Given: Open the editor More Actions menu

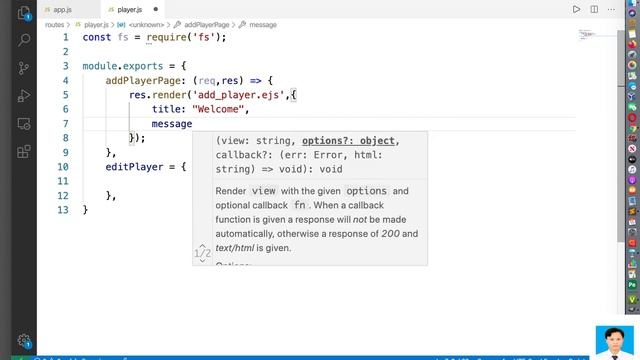Looking at the screenshot, I should click(x=611, y=9).
